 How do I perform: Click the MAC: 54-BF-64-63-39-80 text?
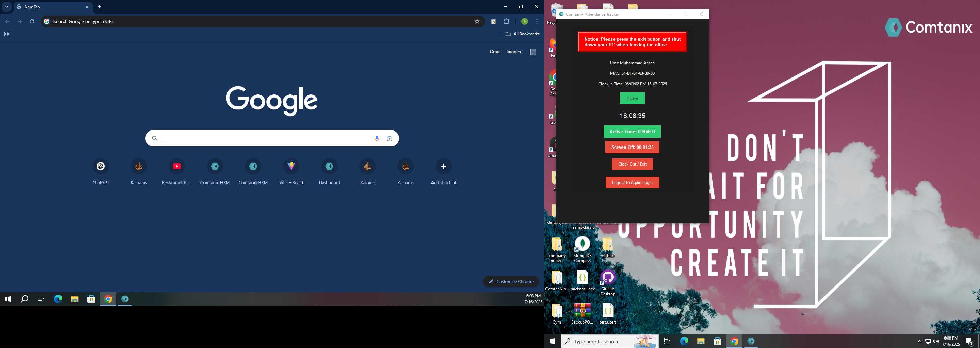[632, 73]
